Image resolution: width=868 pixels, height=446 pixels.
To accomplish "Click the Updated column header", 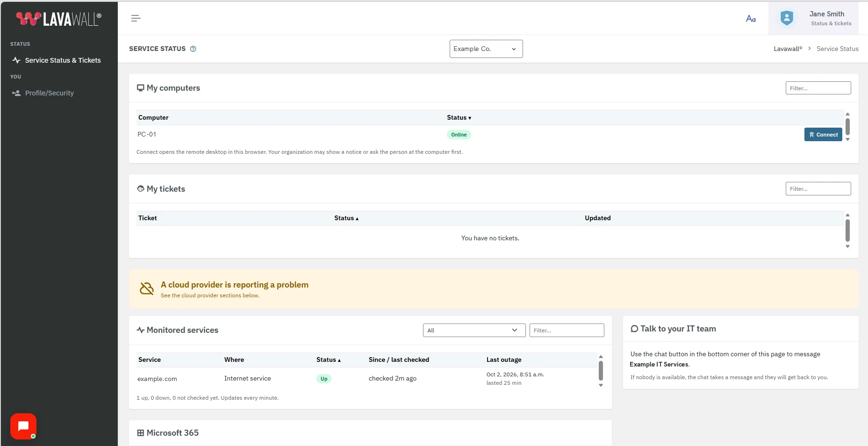I will click(x=598, y=218).
